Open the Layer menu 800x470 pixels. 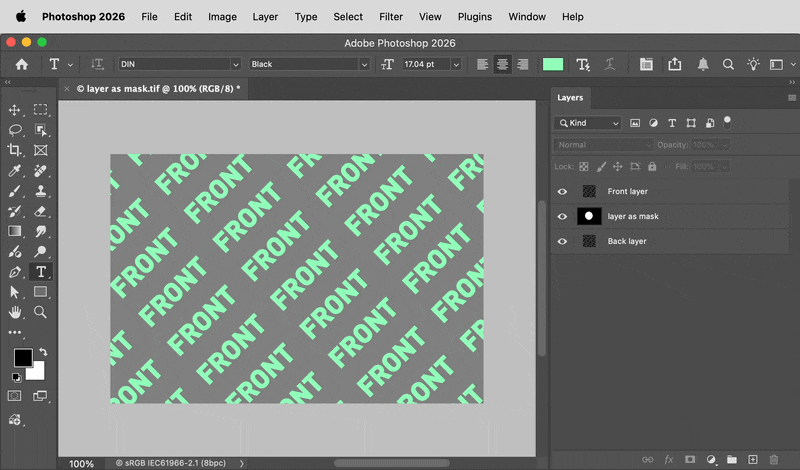click(x=265, y=17)
